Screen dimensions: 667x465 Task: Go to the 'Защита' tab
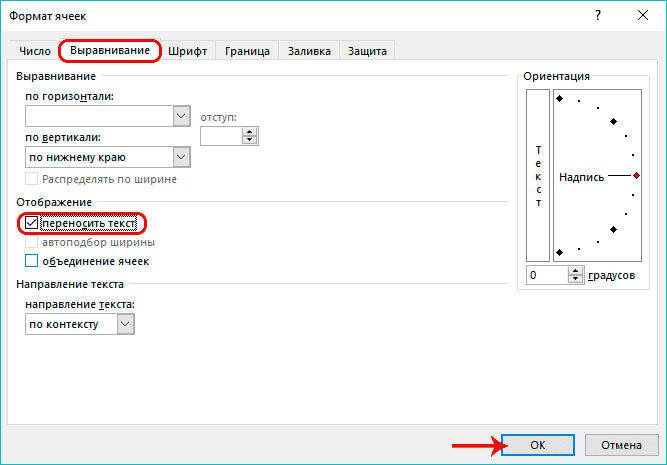click(367, 51)
